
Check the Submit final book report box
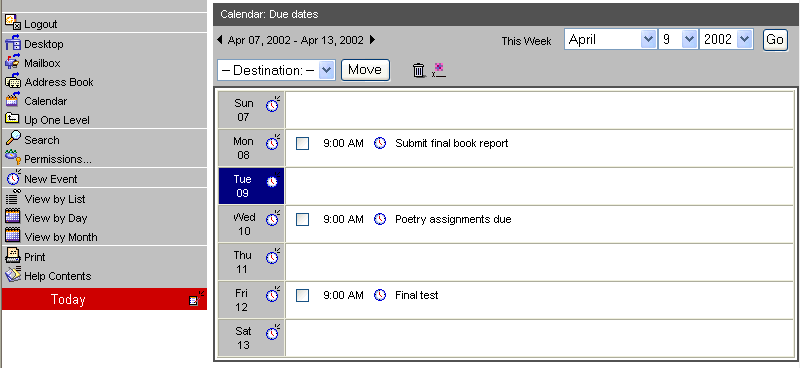[303, 144]
